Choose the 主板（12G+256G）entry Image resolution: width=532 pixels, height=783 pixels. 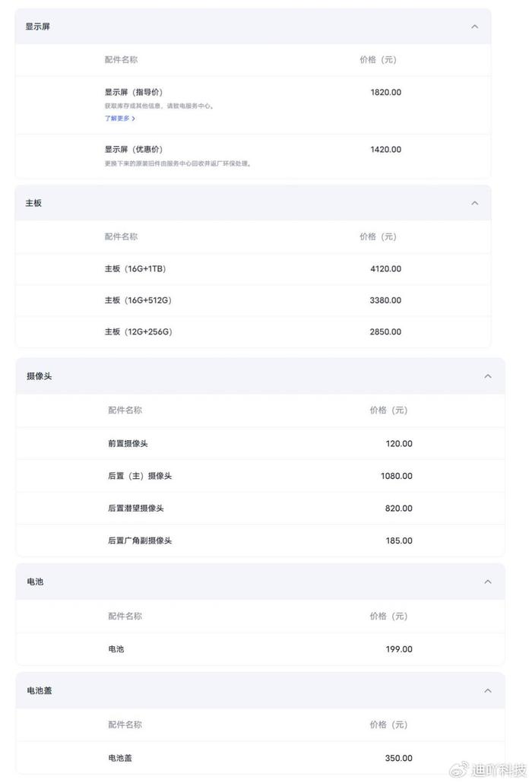point(253,331)
